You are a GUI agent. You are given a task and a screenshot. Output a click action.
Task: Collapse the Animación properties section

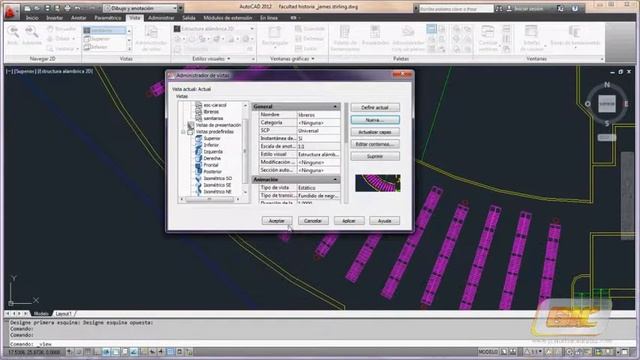tap(335, 180)
